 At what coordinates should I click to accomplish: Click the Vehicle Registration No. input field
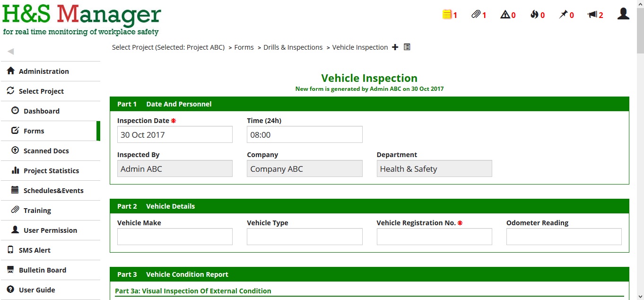tap(434, 237)
